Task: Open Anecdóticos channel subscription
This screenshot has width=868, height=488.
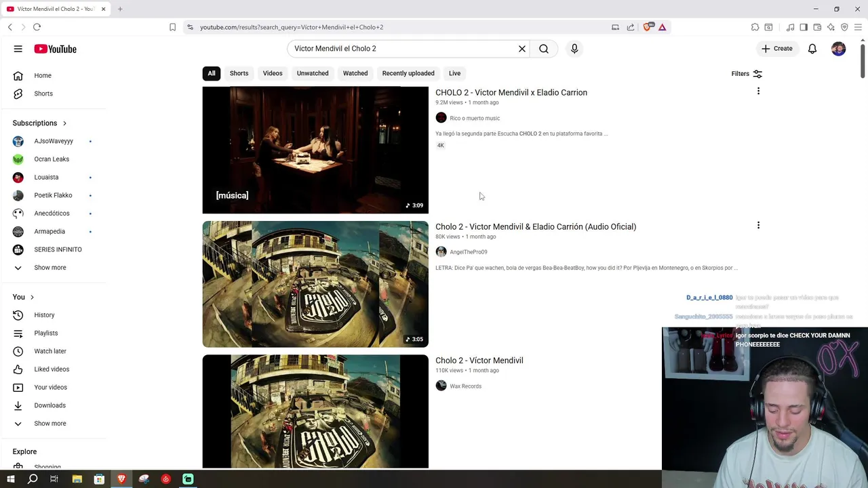Action: 53,213
